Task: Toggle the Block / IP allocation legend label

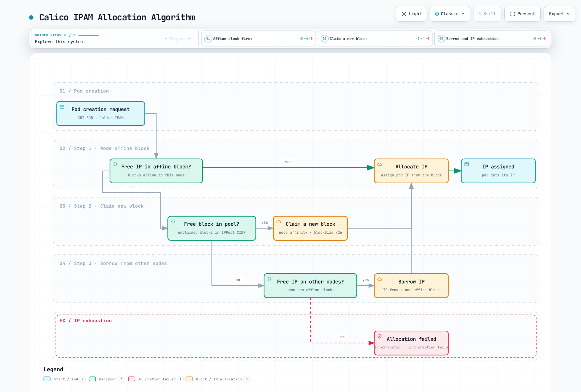Action: click(x=219, y=379)
